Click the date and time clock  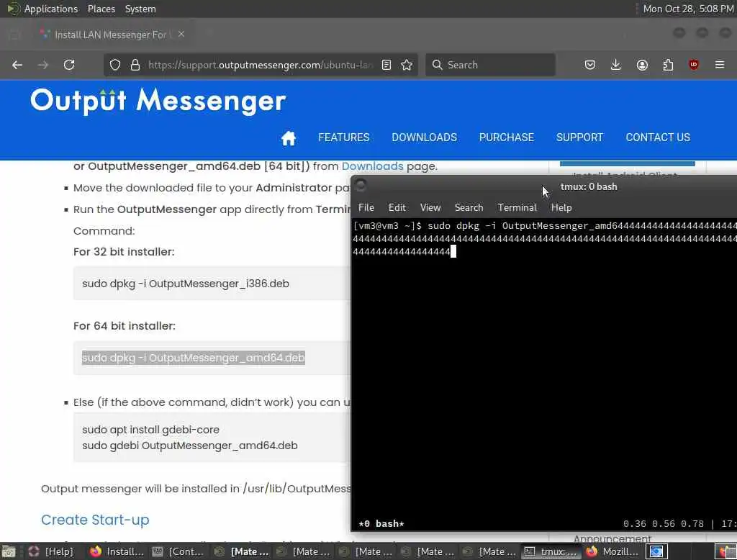(688, 9)
